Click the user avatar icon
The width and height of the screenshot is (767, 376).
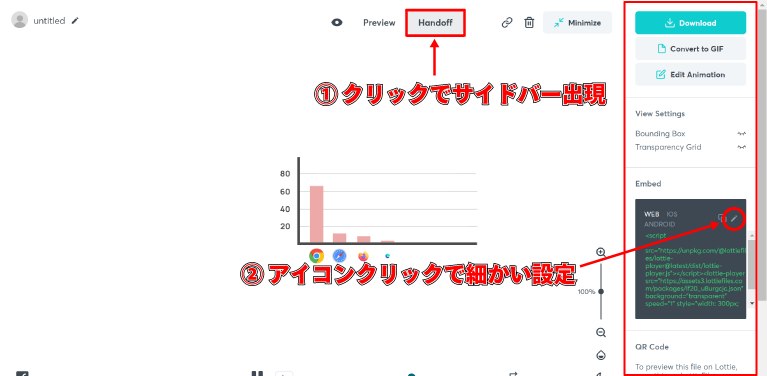tap(20, 20)
